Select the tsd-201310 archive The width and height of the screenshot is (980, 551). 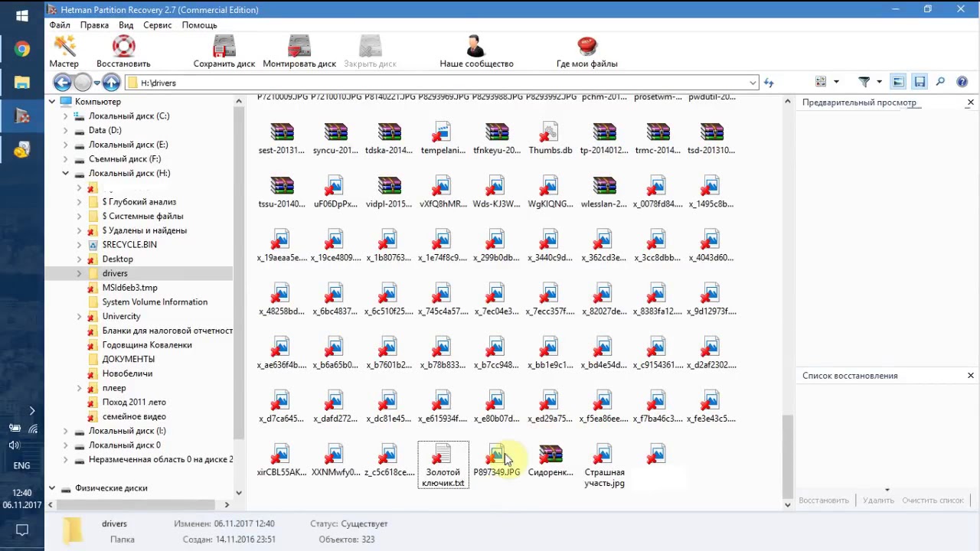coord(711,138)
